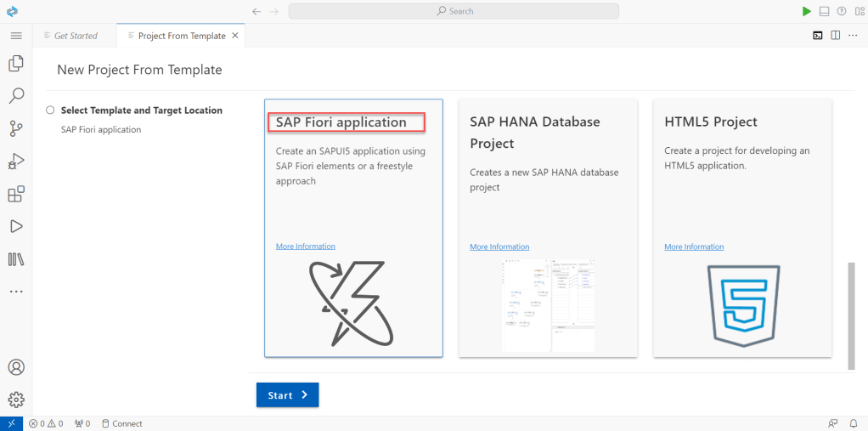This screenshot has height=431, width=868.
Task: Click the library books icon in activity bar
Action: coord(15,259)
